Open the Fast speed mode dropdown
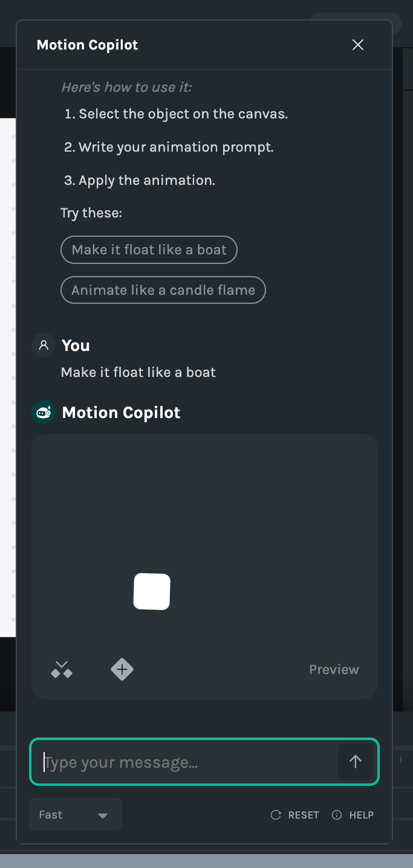The width and height of the screenshot is (413, 868). [75, 815]
